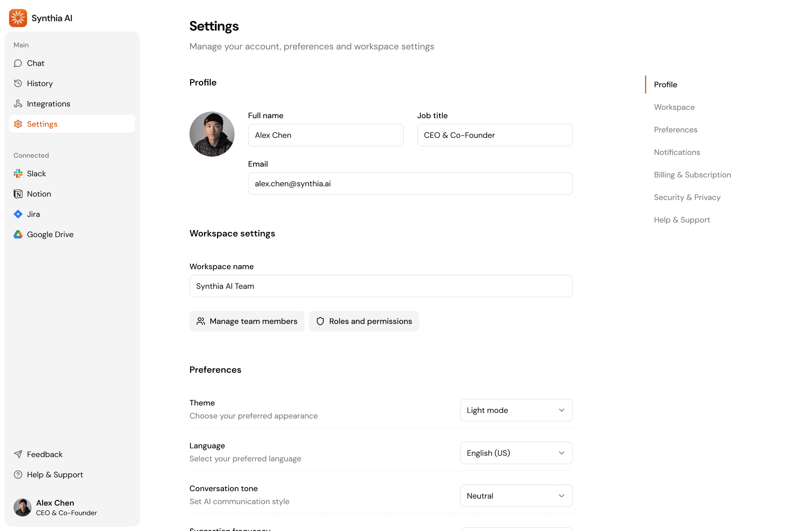This screenshot has height=531, width=812.
Task: Click the Manage team members button
Action: click(247, 321)
